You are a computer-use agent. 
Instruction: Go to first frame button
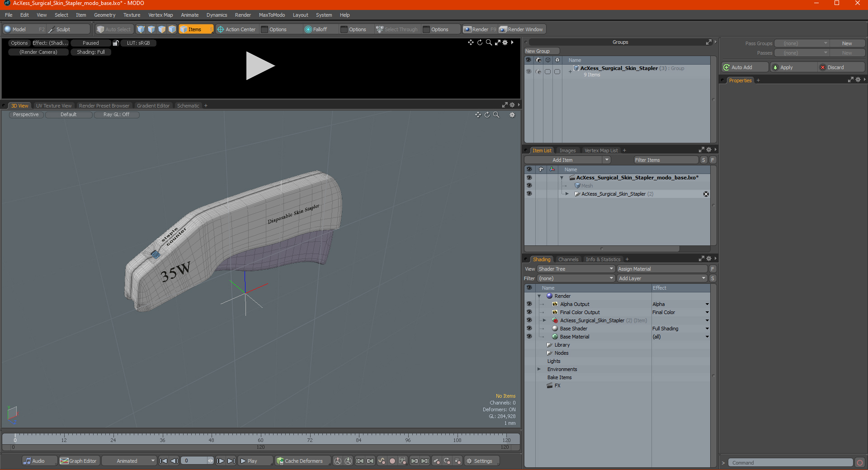point(164,461)
